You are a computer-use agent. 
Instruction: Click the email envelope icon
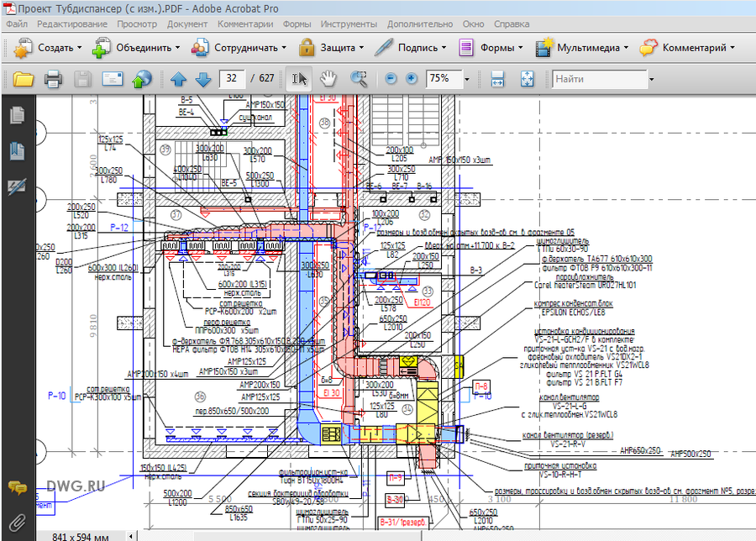113,80
